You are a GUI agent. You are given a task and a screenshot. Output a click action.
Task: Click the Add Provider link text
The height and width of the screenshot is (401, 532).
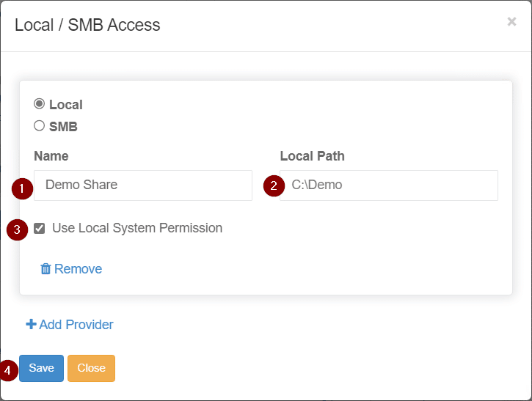point(76,324)
